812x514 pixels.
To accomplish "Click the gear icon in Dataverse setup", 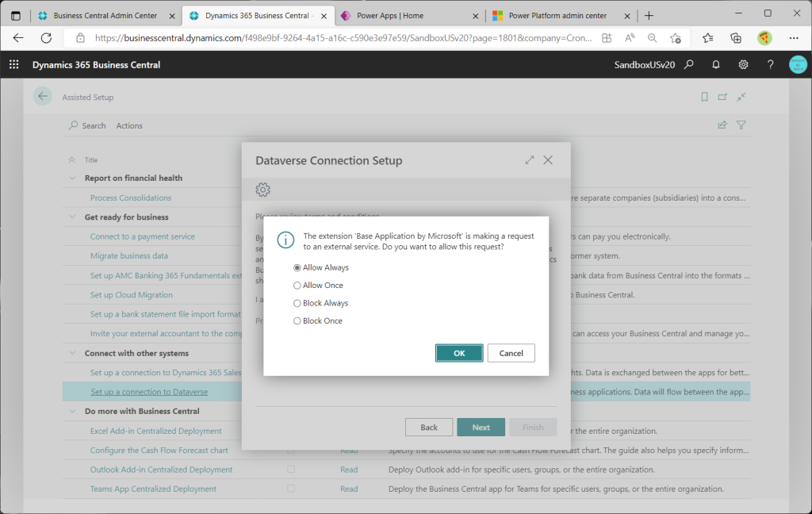I will click(x=263, y=190).
